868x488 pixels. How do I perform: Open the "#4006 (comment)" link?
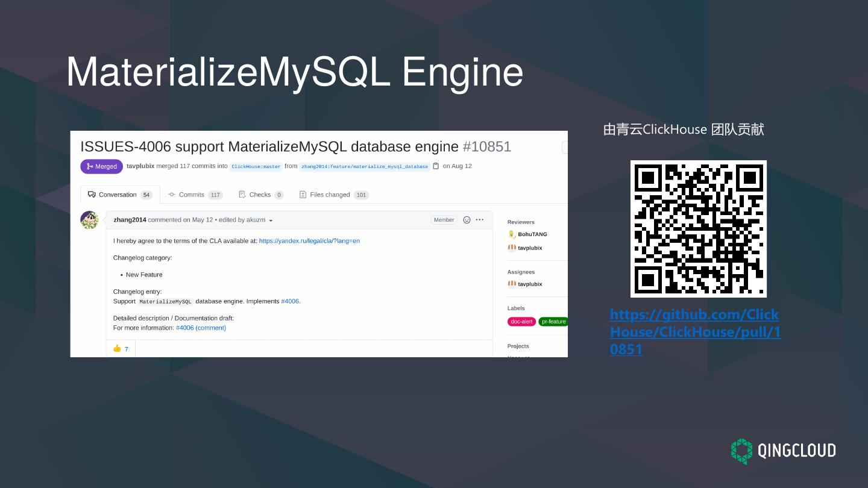click(x=201, y=328)
